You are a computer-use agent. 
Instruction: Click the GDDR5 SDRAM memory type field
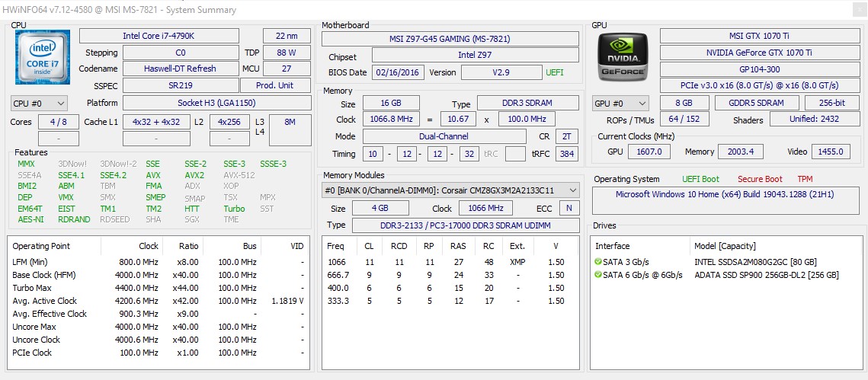pyautogui.click(x=757, y=103)
